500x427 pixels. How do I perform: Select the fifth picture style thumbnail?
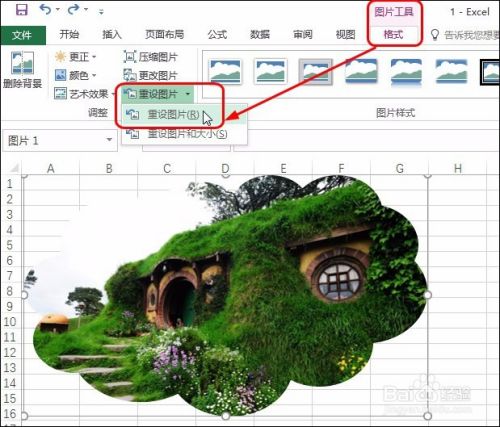(x=406, y=71)
